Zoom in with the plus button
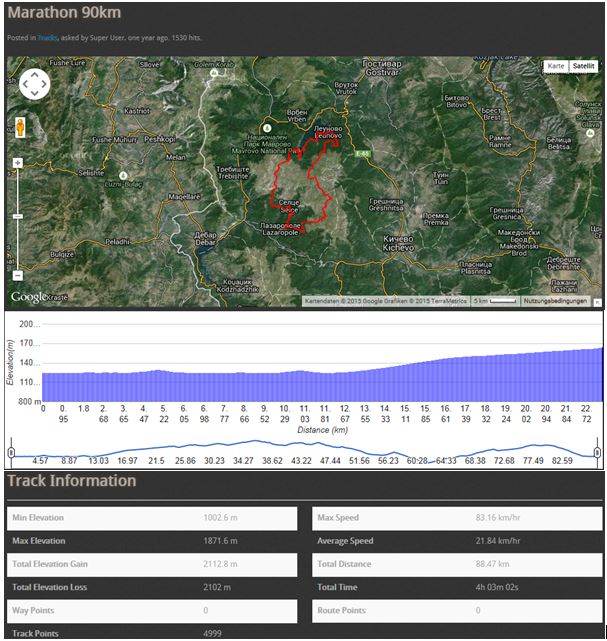This screenshot has height=641, width=607. pyautogui.click(x=18, y=163)
